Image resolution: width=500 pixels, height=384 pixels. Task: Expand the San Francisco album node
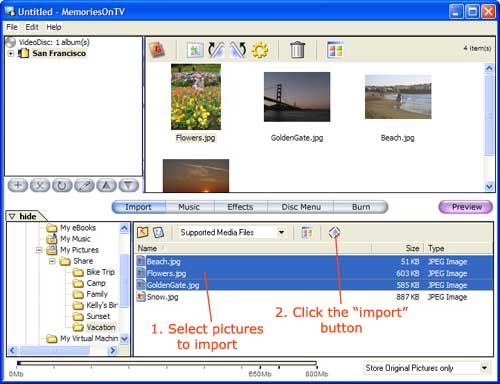(x=11, y=53)
